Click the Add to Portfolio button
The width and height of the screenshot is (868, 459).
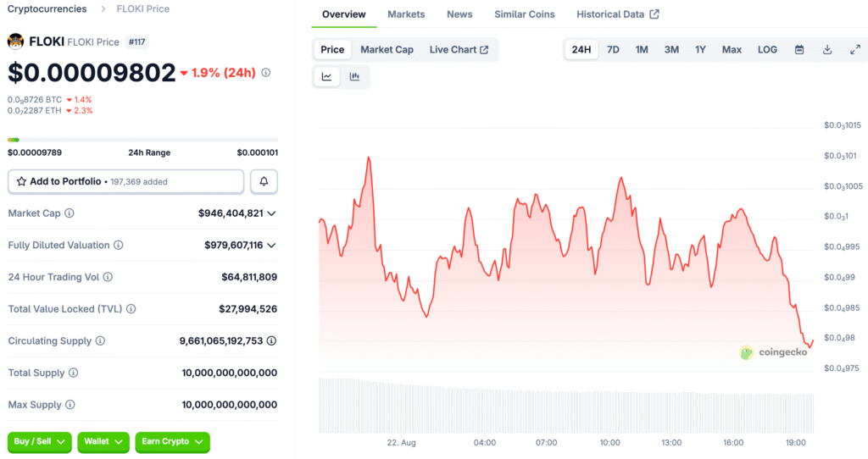click(x=125, y=181)
